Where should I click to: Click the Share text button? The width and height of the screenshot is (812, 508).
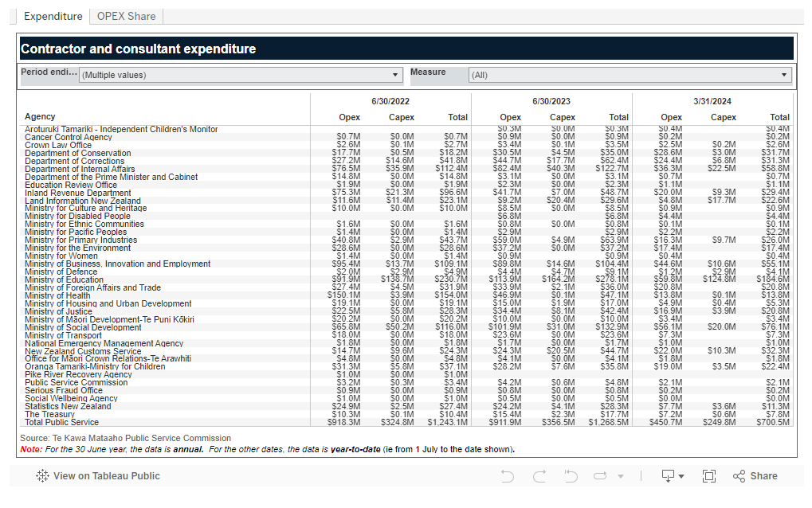(763, 476)
